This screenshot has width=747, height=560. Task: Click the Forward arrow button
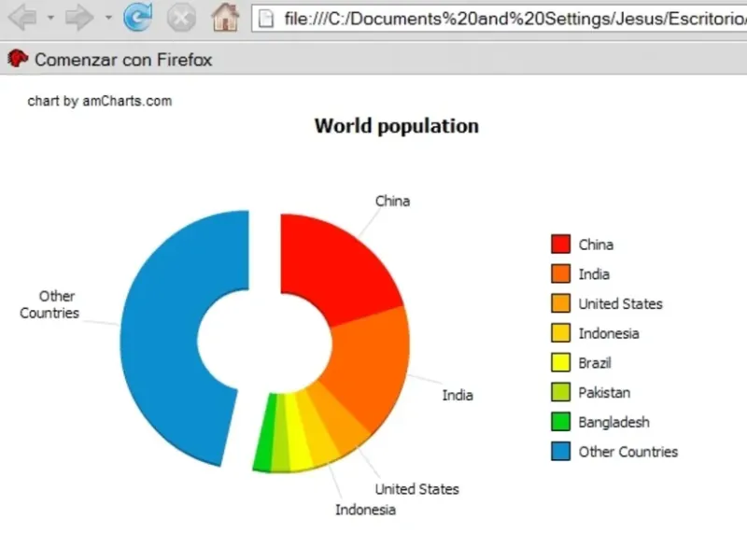[x=79, y=18]
